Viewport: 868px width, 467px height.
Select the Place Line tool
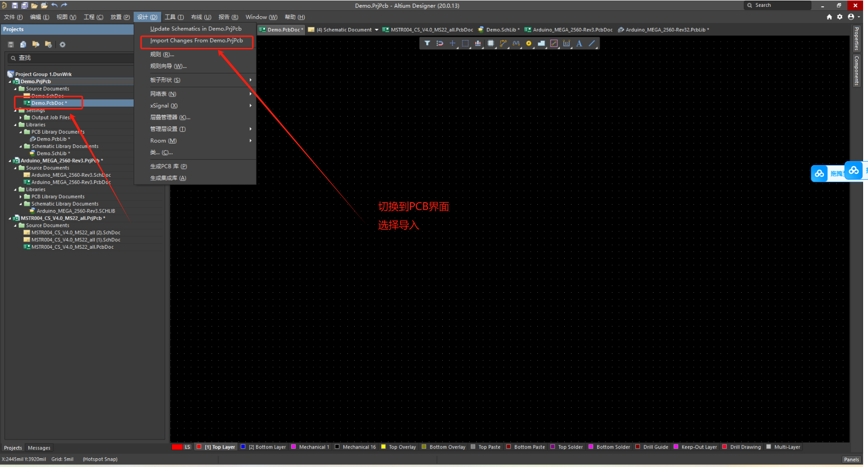click(592, 43)
